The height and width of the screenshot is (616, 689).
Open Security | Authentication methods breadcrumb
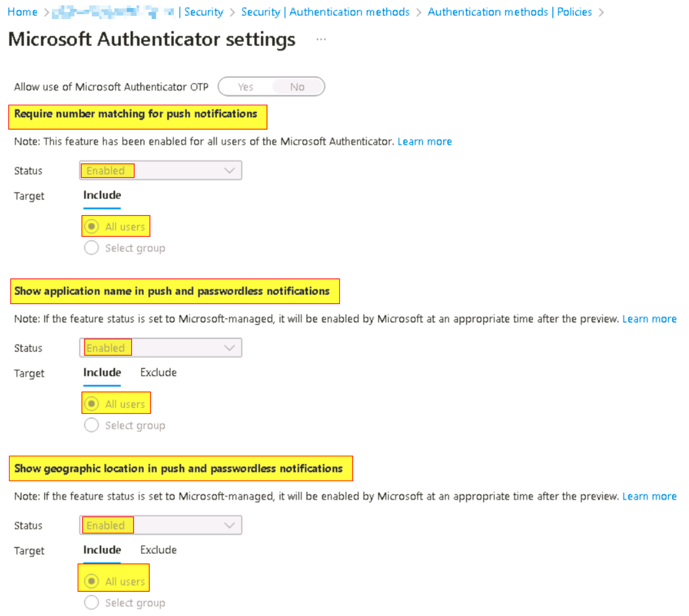pyautogui.click(x=325, y=12)
